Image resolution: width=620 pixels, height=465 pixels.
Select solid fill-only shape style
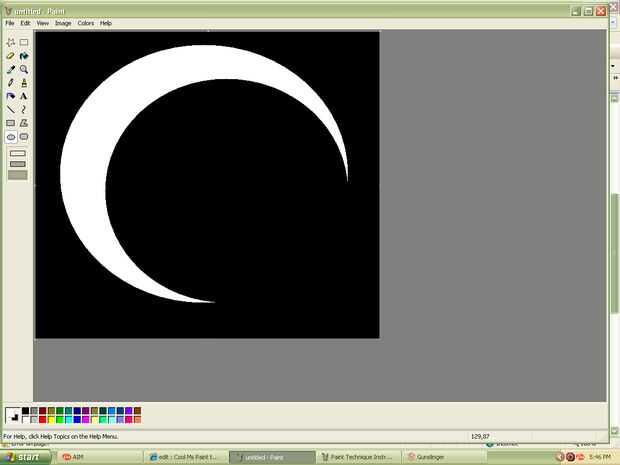18,175
